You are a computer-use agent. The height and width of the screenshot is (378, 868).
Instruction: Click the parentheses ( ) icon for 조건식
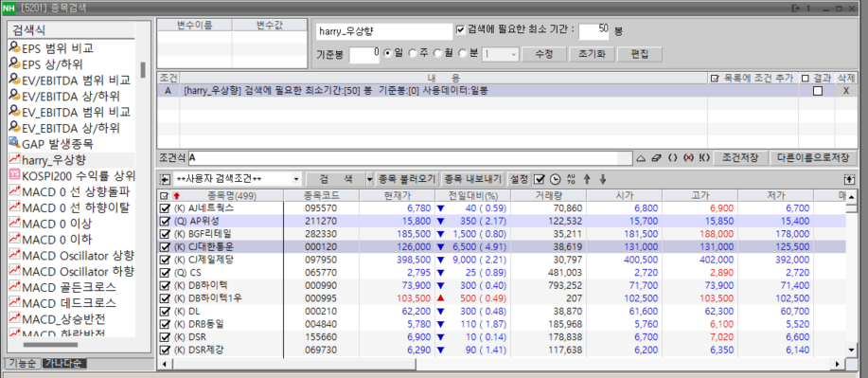coord(673,157)
